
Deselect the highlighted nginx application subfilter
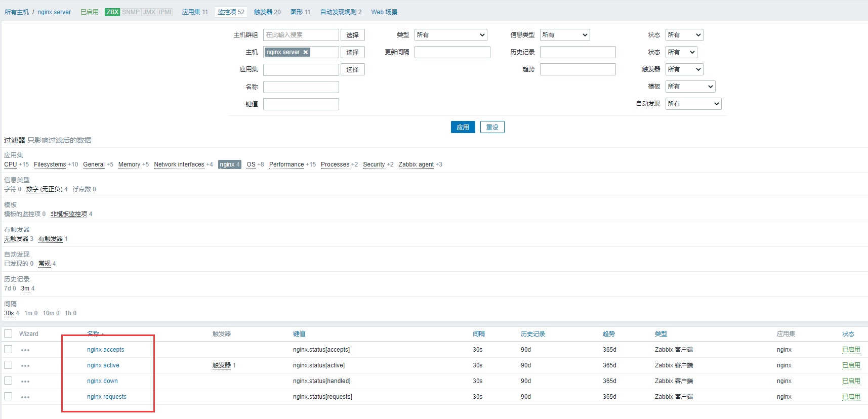(x=229, y=164)
